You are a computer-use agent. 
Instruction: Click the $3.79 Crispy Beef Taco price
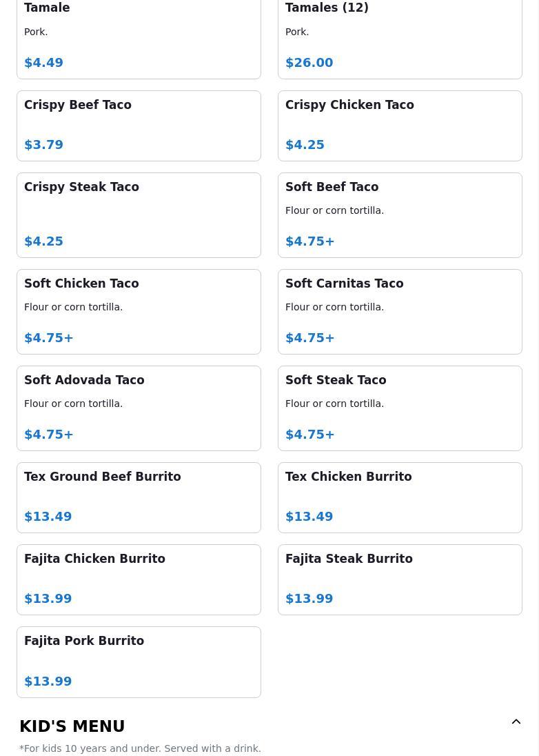click(x=44, y=145)
